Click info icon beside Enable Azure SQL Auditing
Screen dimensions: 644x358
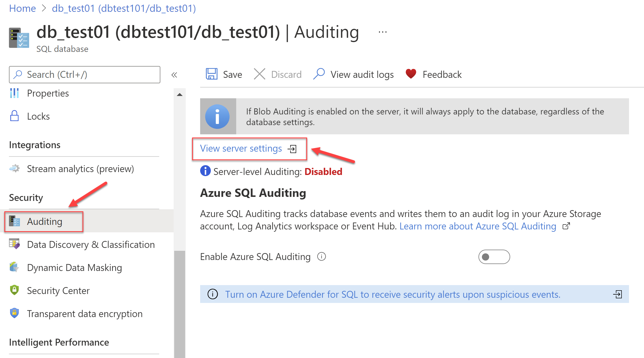click(x=321, y=257)
